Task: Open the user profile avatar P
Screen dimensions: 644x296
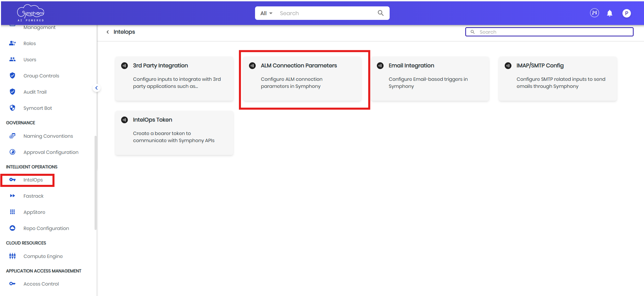Action: click(x=626, y=13)
